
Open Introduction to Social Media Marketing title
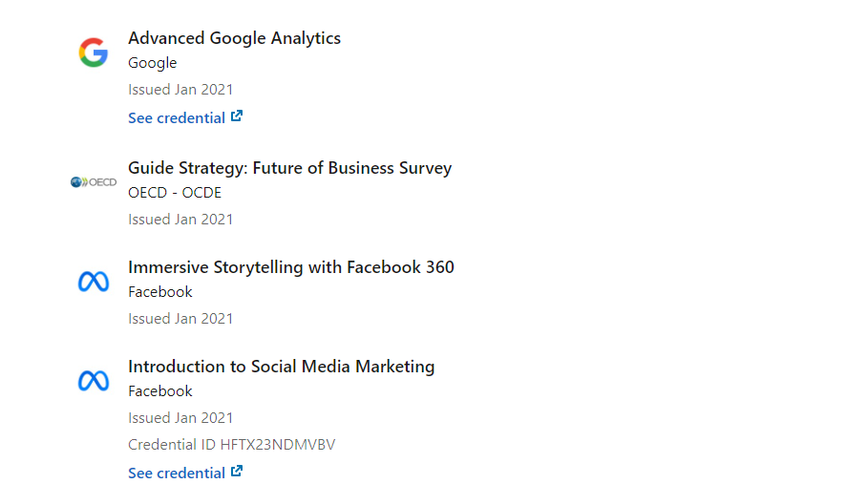point(281,367)
